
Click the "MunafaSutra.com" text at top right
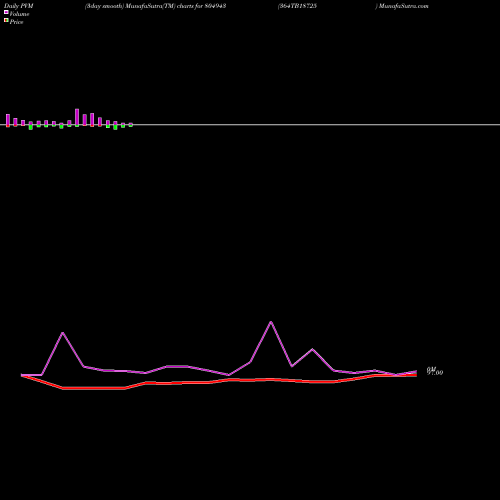tap(403, 6)
